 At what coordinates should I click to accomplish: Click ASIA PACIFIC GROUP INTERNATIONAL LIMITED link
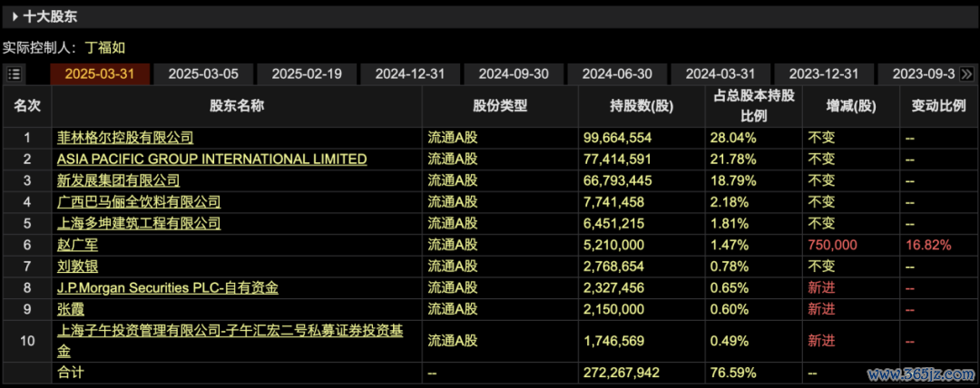(211, 160)
